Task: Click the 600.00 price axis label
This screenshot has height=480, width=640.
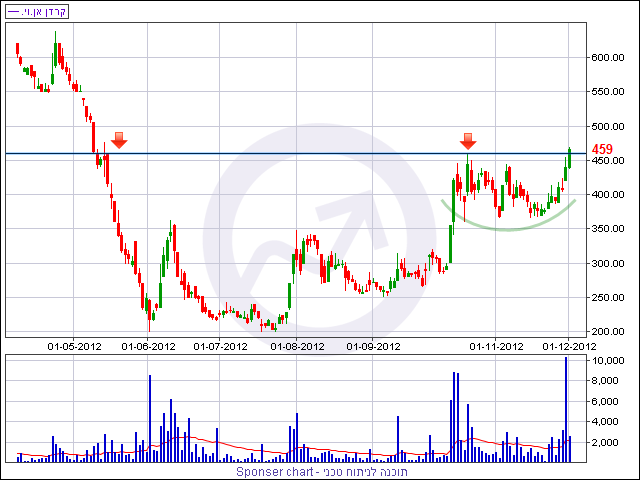Action: click(x=608, y=58)
